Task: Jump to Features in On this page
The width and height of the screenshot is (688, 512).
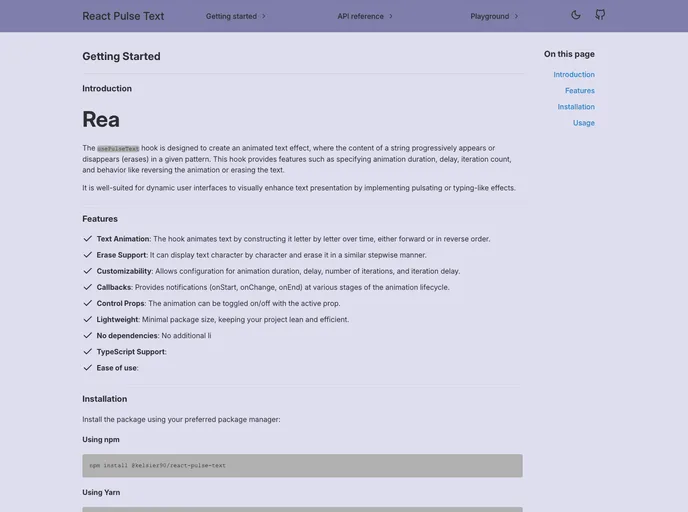Action: pos(579,91)
